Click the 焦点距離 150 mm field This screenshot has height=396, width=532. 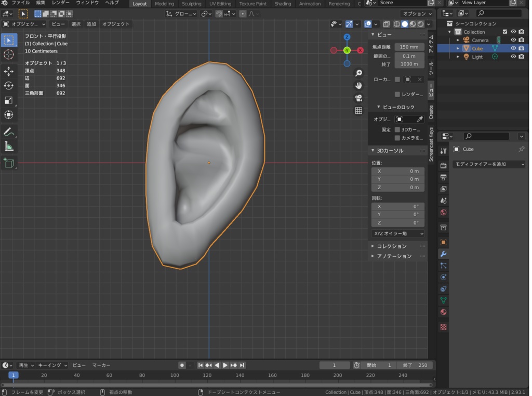(409, 47)
